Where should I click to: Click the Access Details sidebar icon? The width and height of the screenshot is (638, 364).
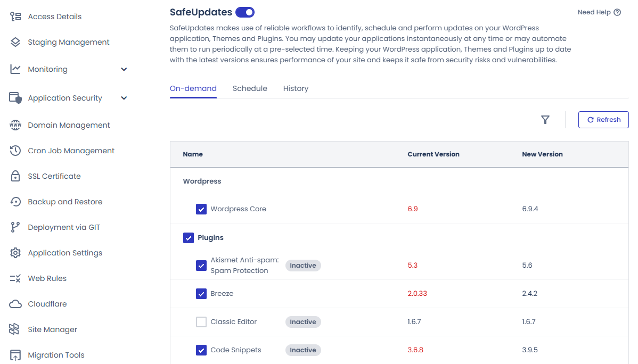(15, 16)
